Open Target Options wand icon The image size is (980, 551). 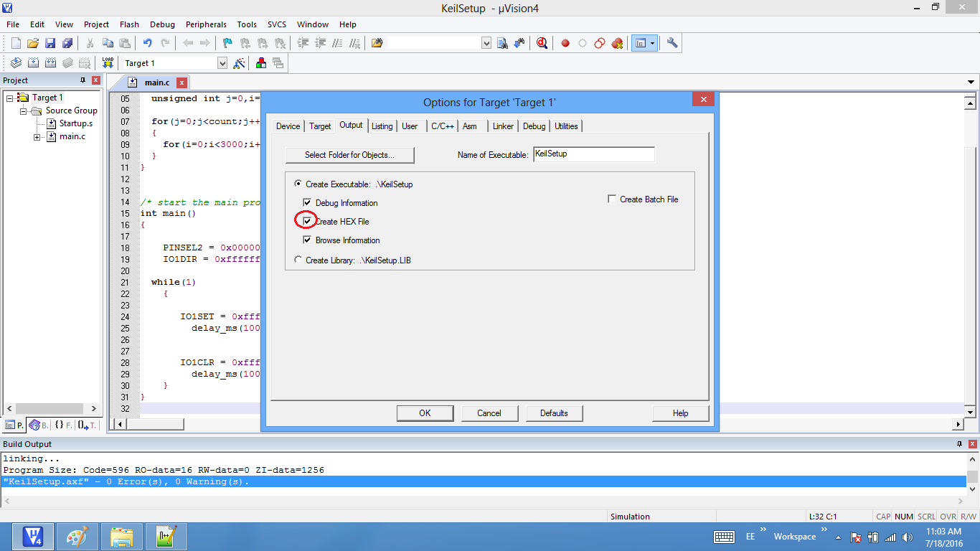240,63
